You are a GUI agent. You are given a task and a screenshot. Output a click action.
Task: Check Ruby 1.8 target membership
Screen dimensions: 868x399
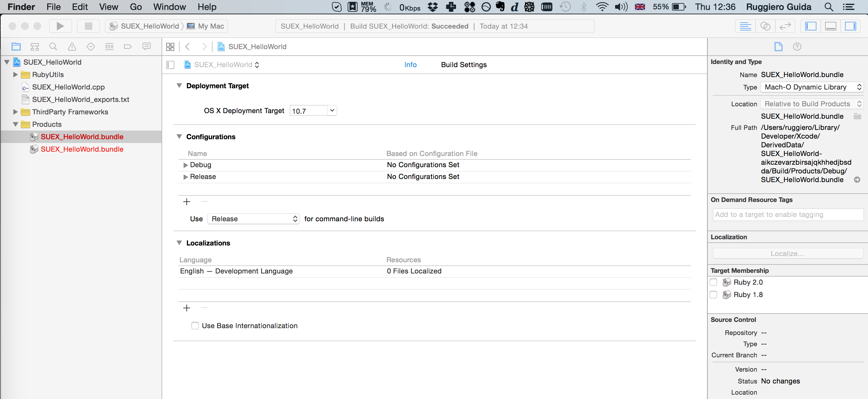[713, 295]
